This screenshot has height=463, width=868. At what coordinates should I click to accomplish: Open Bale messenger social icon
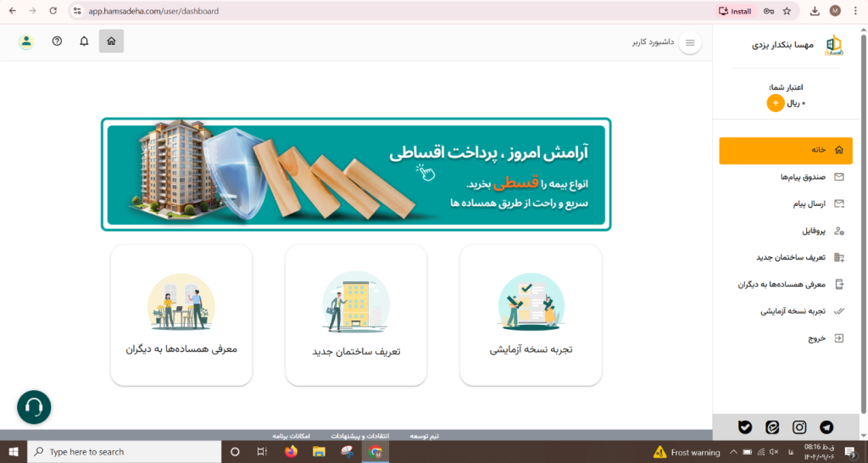[745, 427]
